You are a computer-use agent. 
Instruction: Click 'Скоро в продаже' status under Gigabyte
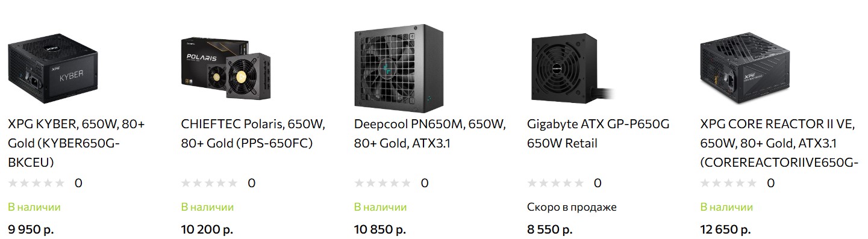click(572, 207)
